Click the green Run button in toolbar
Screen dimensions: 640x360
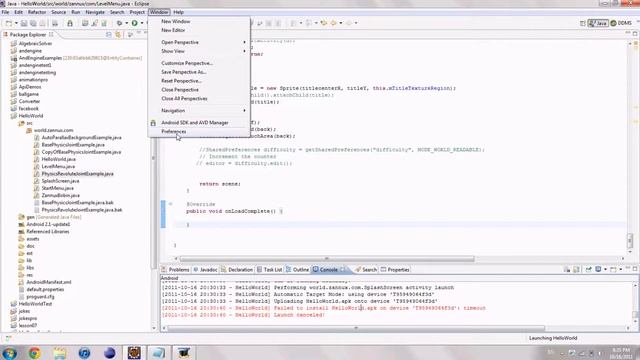134,23
